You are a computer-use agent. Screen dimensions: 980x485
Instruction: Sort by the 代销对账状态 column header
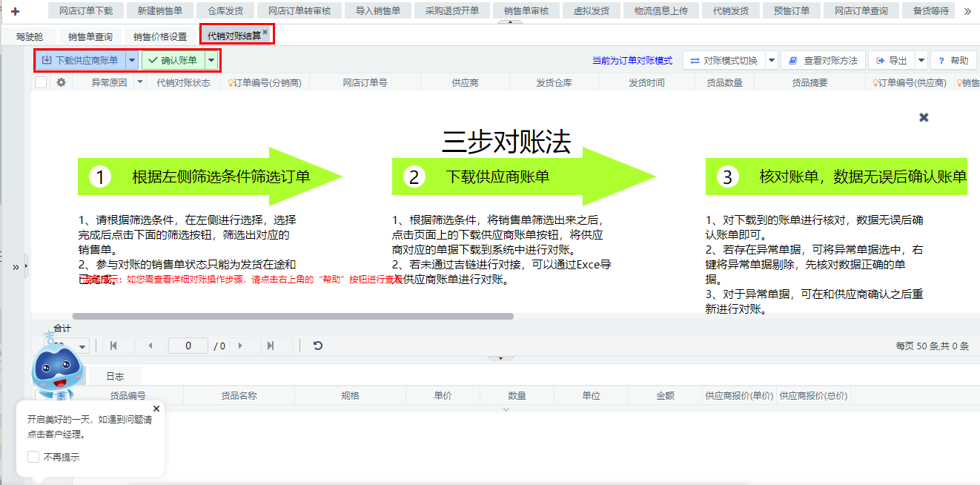[183, 82]
